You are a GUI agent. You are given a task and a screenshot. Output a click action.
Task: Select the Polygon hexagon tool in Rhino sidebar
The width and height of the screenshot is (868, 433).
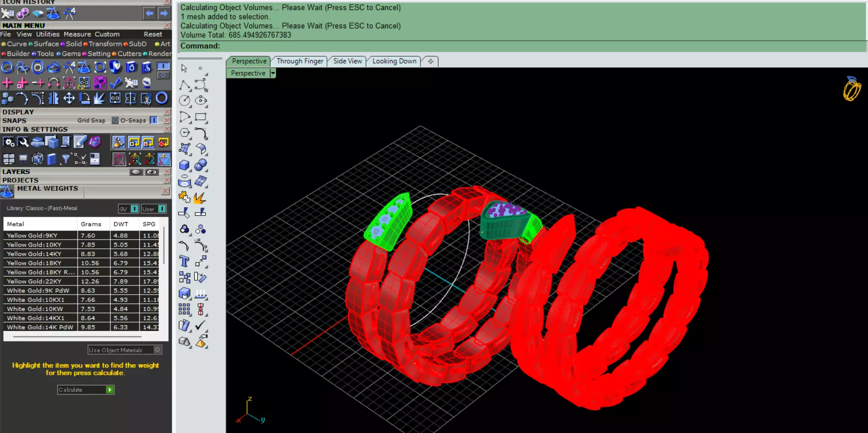(184, 133)
